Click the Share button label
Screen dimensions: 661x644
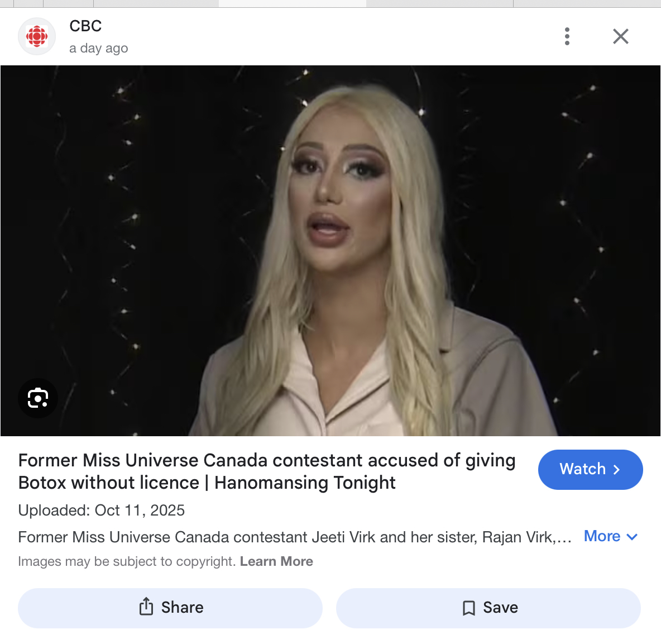click(x=182, y=607)
